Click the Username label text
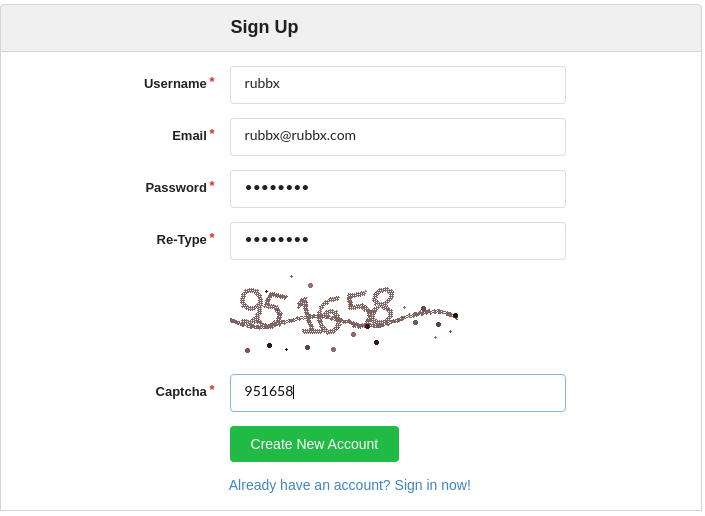 (175, 84)
